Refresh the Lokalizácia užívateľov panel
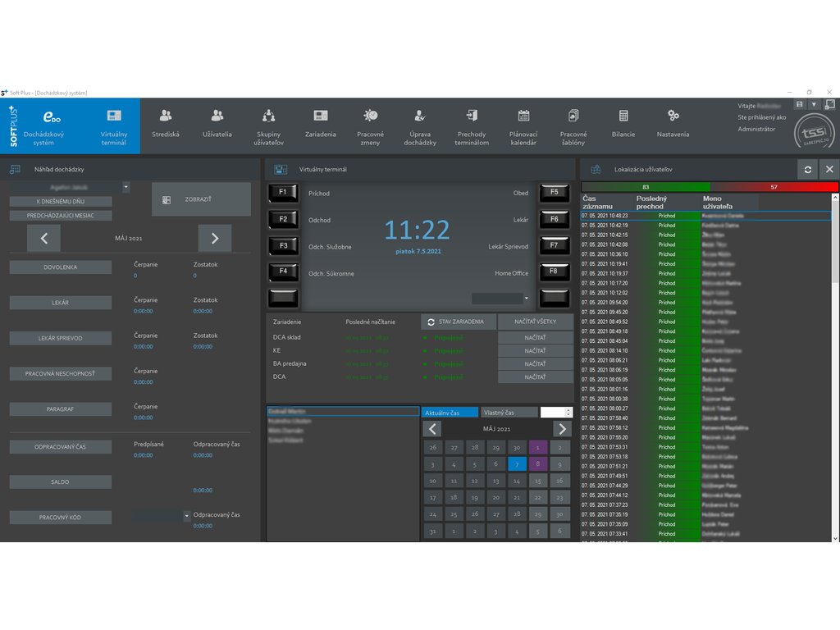Viewport: 840px width, 630px height. click(808, 169)
